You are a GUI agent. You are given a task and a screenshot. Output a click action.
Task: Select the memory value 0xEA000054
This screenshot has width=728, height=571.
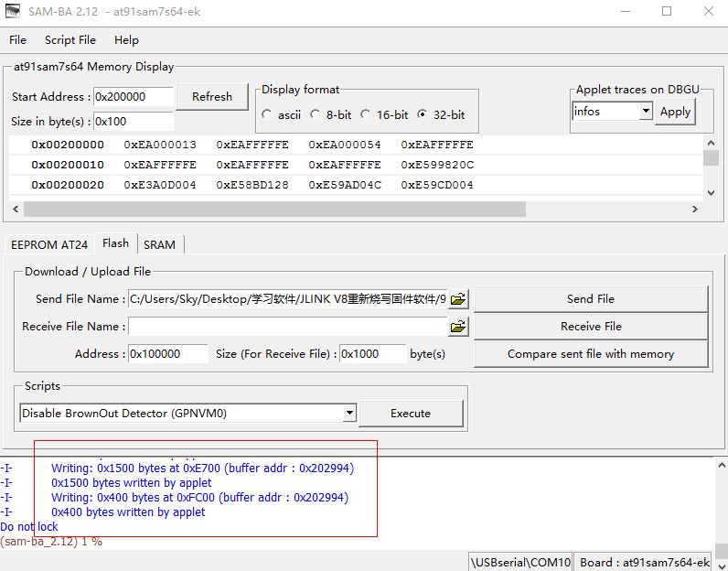(345, 145)
